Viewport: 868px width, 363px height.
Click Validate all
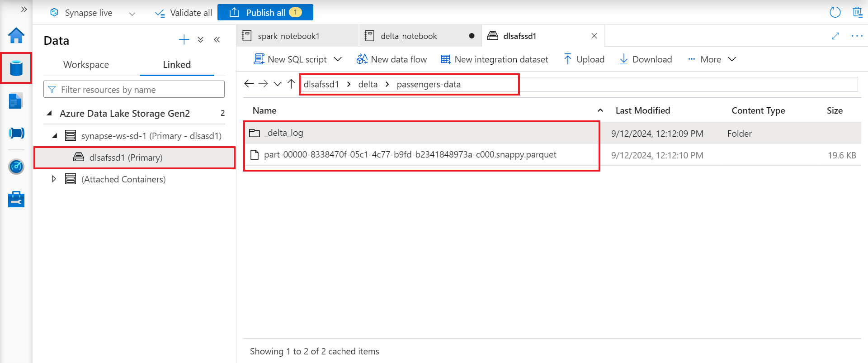(184, 13)
